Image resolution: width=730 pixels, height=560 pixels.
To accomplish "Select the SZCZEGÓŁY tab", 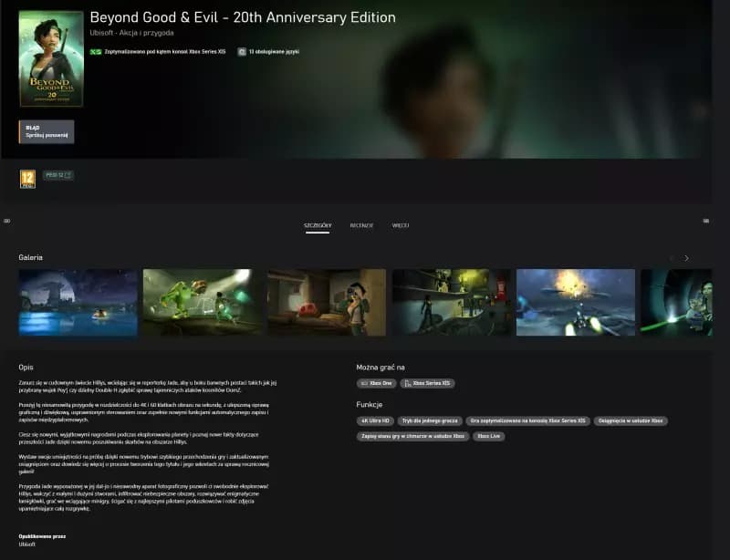I will (x=318, y=225).
